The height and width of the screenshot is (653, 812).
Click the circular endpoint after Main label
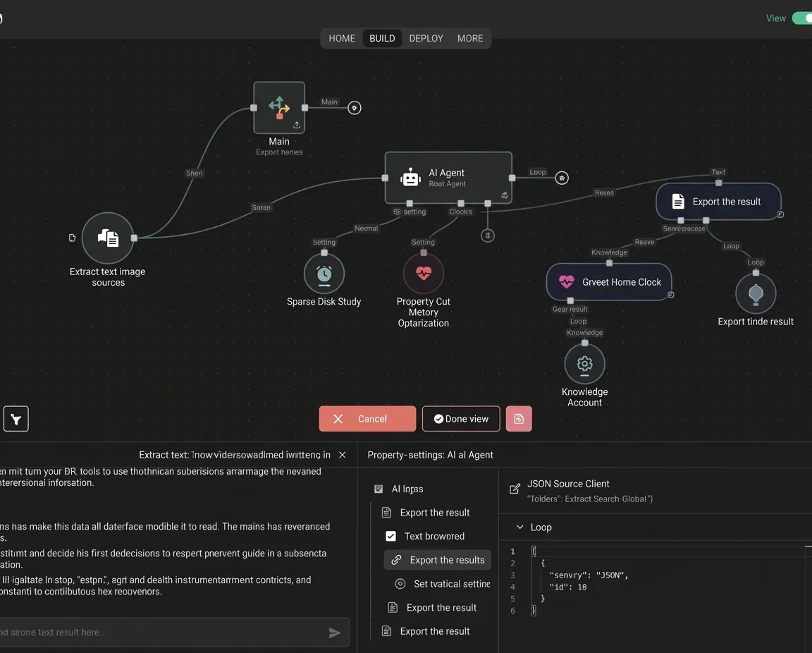tap(355, 108)
